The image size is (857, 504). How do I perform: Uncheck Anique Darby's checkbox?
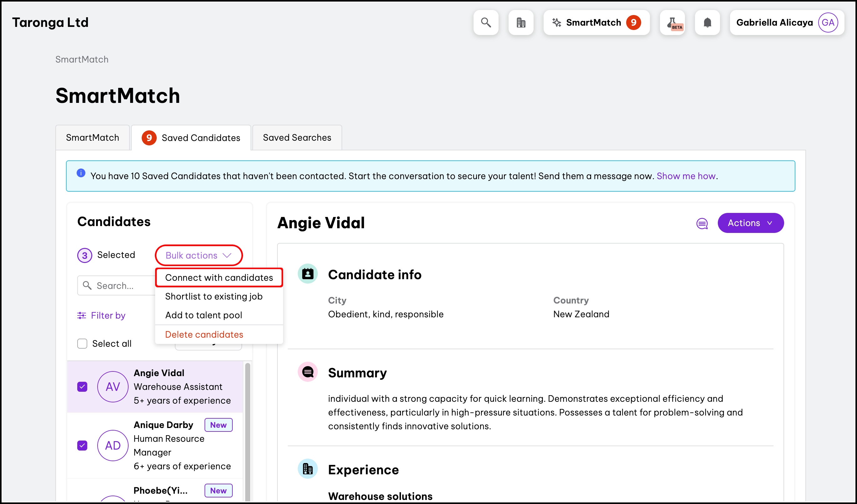82,445
